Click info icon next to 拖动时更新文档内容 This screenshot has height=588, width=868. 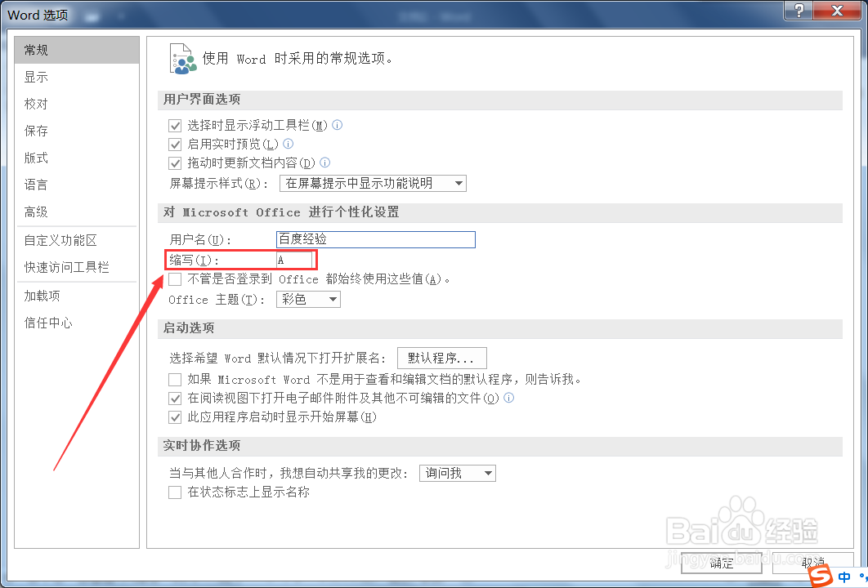[325, 163]
